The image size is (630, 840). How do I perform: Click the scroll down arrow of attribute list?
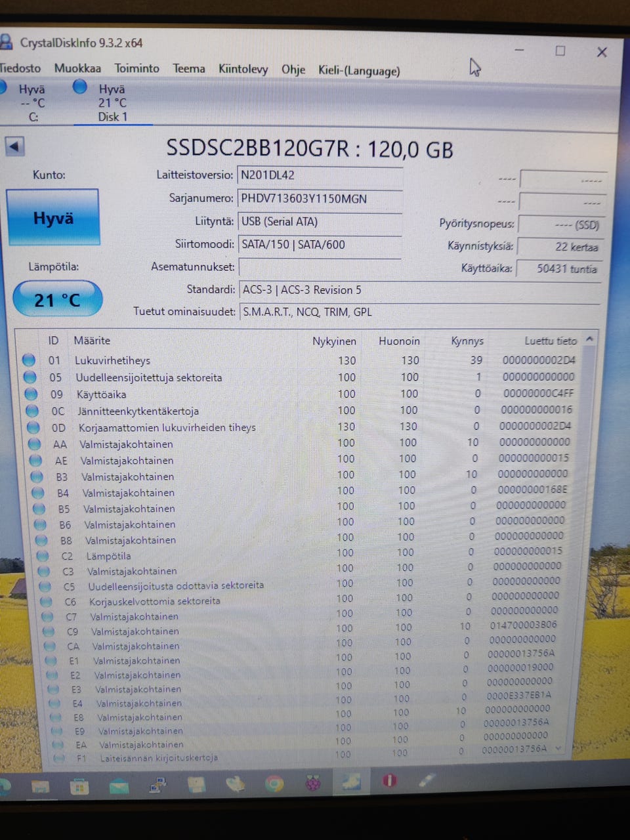pyautogui.click(x=558, y=748)
